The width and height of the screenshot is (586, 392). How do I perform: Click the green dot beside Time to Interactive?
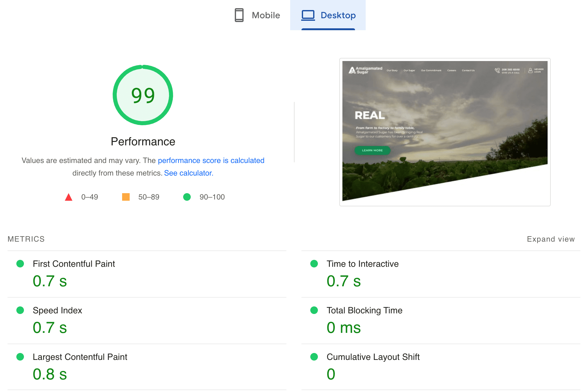point(314,264)
